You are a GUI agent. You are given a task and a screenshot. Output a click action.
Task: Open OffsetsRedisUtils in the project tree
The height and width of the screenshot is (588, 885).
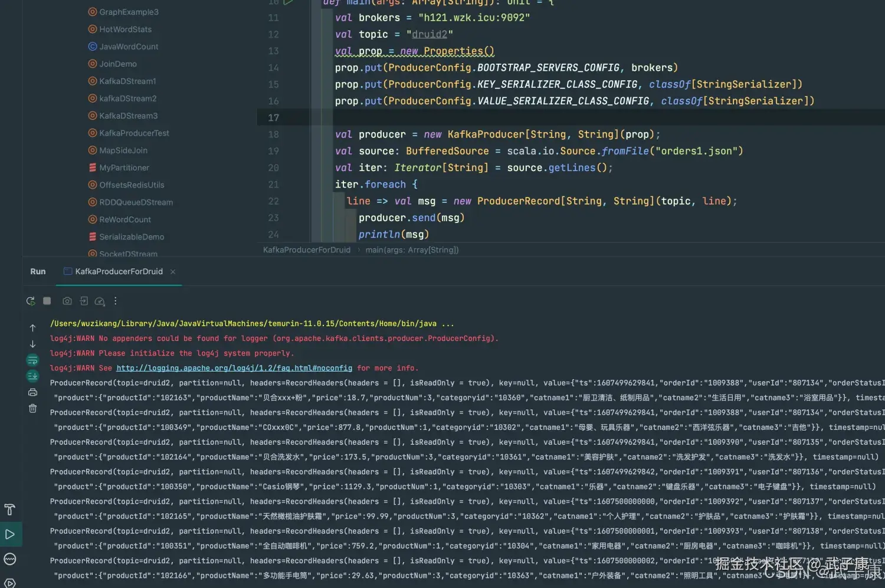pos(132,185)
